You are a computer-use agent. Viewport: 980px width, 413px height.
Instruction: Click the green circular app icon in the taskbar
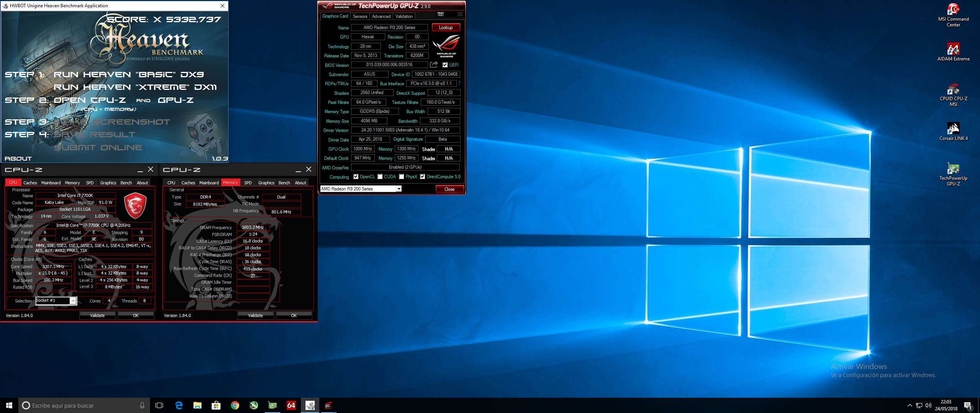tap(253, 405)
